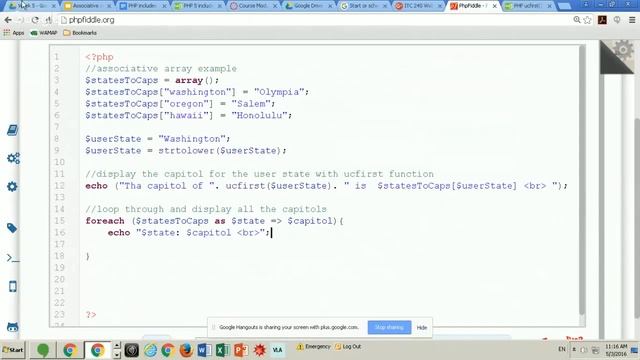Click the mobile phone icon in left sidebar

[x=13, y=287]
